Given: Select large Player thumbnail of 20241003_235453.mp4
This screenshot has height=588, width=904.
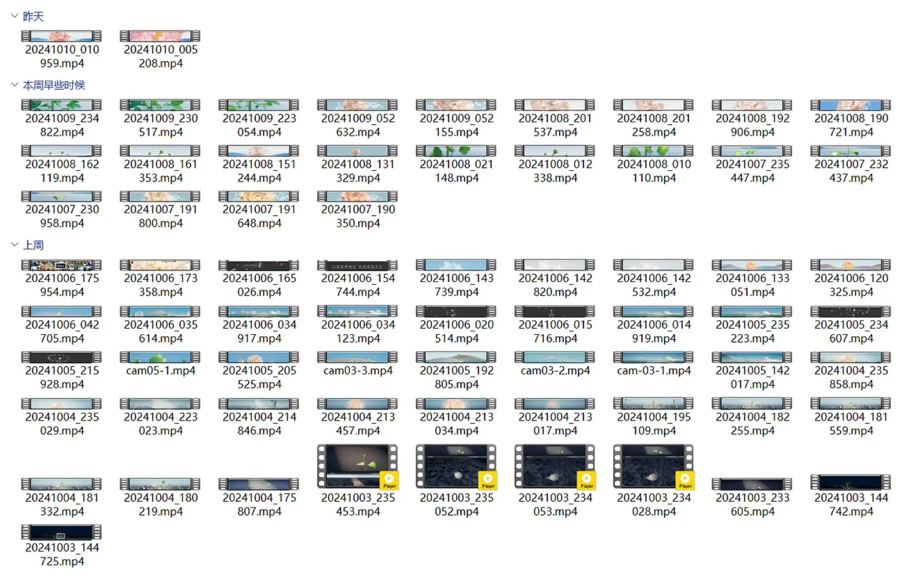Looking at the screenshot, I should coord(358,467).
